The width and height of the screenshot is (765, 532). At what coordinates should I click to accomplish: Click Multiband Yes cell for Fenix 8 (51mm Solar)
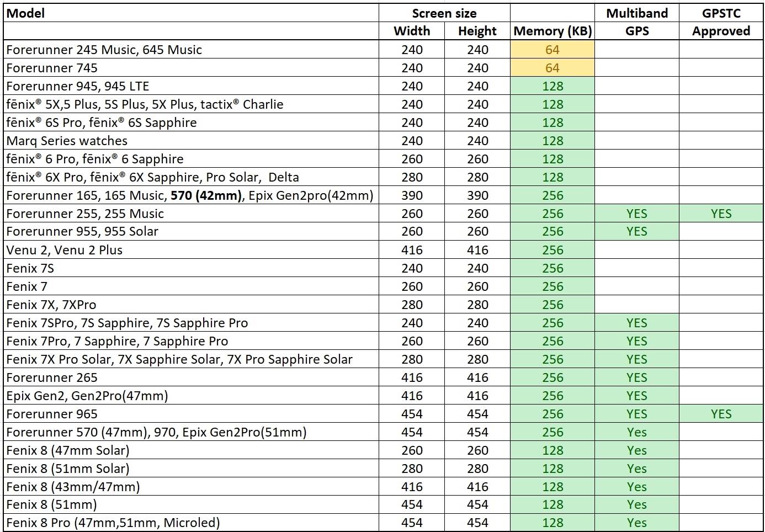[636, 469]
